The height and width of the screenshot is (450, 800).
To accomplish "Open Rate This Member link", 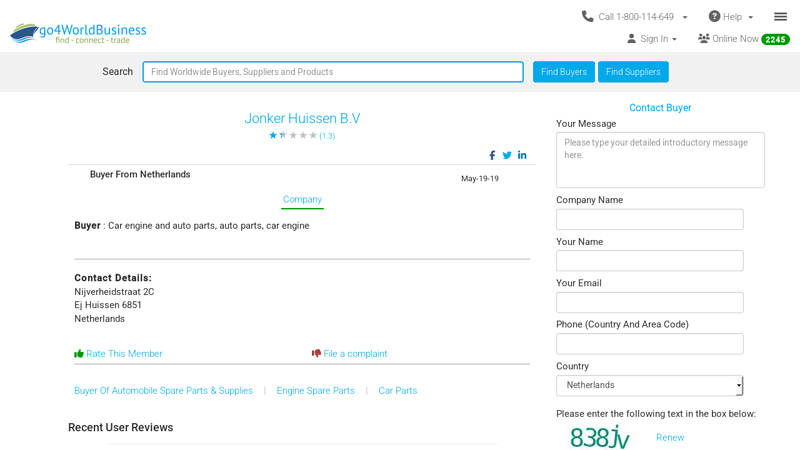I will [x=124, y=354].
